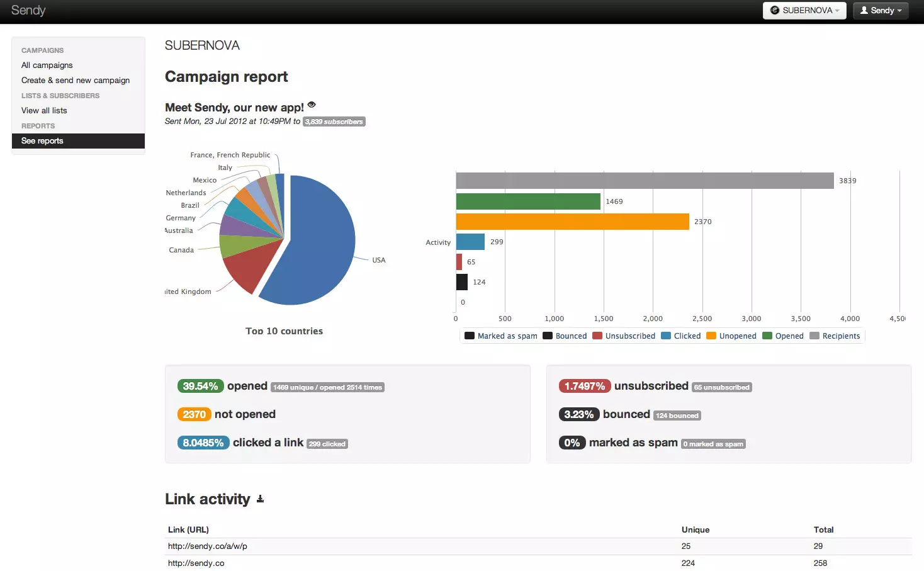Click the eye icon beside campaign title

tap(312, 105)
